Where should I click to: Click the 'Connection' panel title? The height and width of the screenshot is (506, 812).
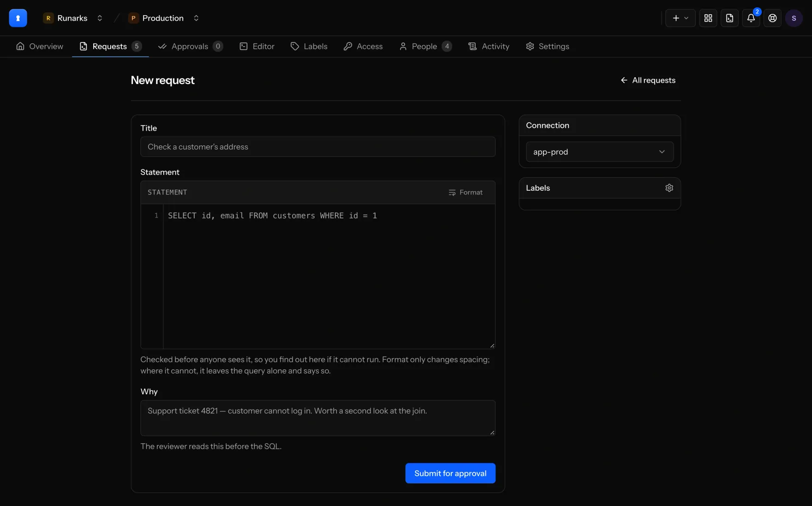548,126
